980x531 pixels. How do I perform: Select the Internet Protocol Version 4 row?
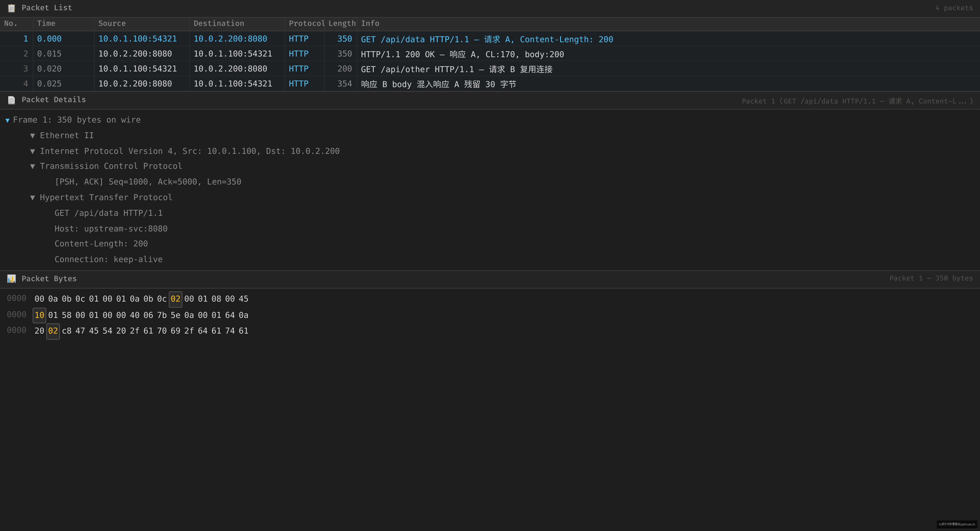(190, 151)
